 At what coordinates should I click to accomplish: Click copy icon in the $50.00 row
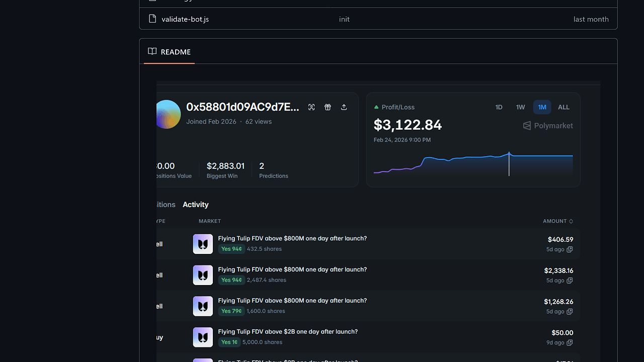[x=570, y=343]
